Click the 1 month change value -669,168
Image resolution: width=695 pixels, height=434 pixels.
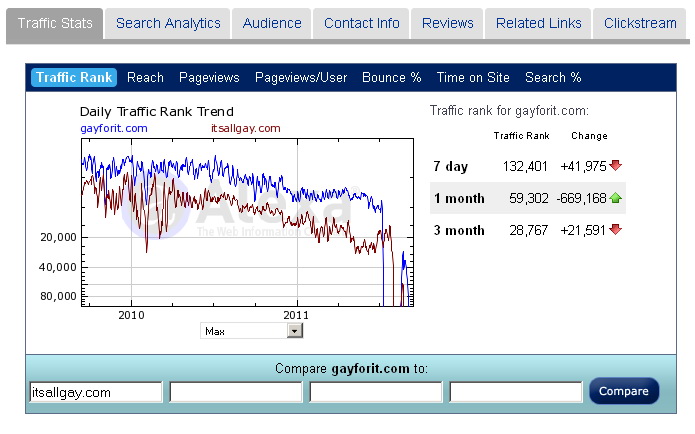click(x=582, y=198)
